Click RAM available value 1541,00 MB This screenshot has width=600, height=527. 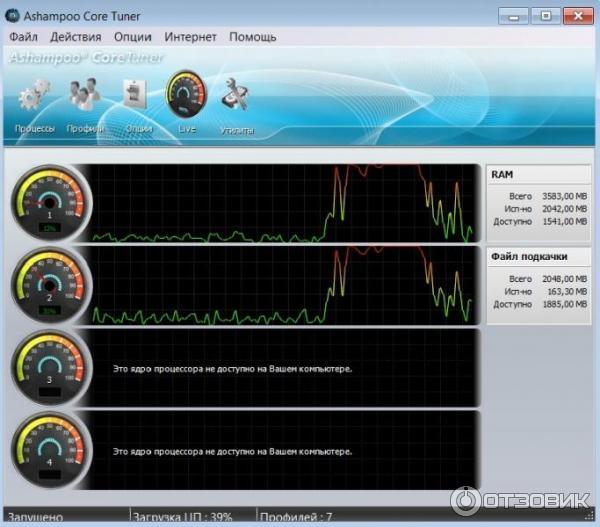coord(564,222)
